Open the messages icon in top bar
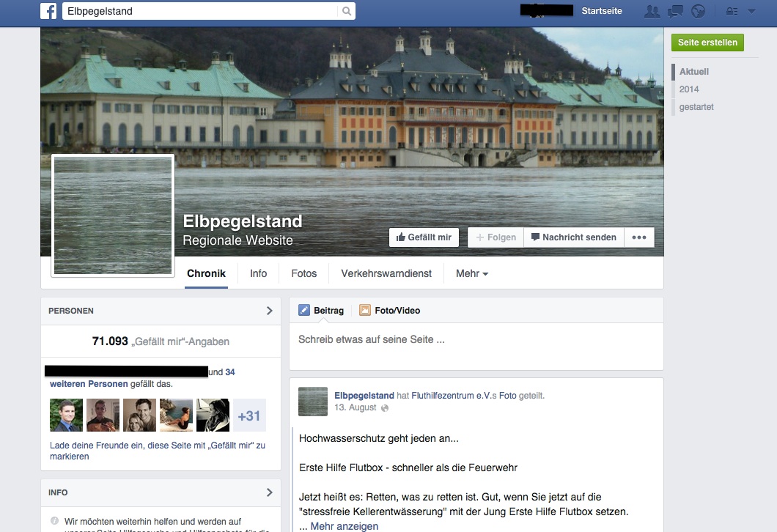777x532 pixels. (675, 11)
